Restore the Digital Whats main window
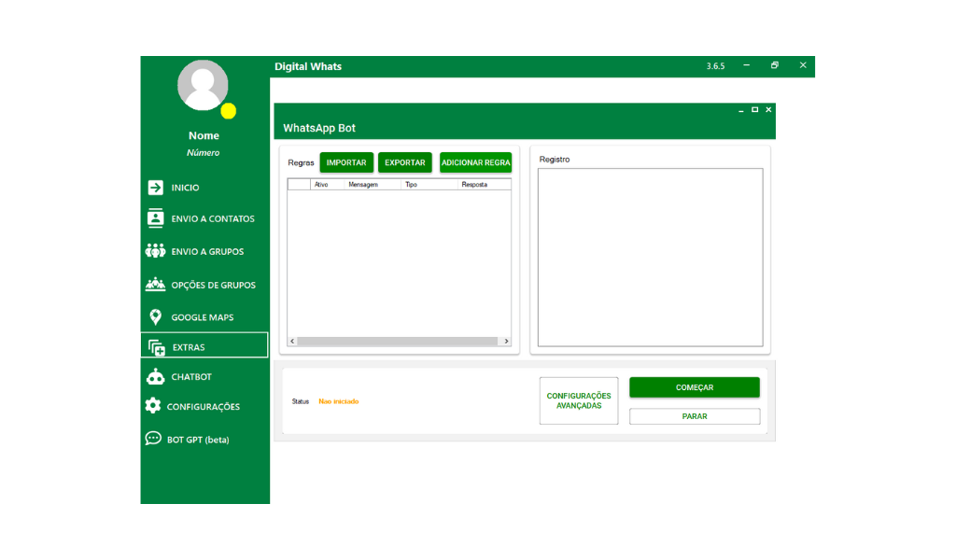Screen dimensions: 956x560 click(774, 65)
